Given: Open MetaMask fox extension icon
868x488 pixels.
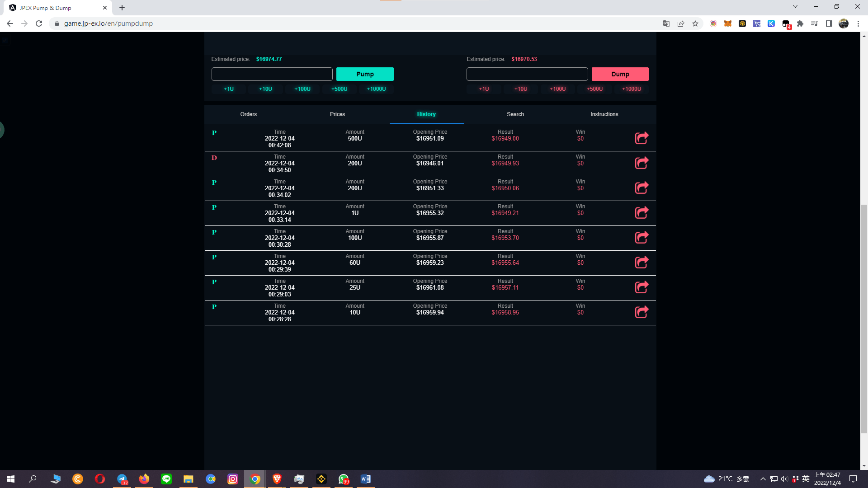Looking at the screenshot, I should click(728, 23).
